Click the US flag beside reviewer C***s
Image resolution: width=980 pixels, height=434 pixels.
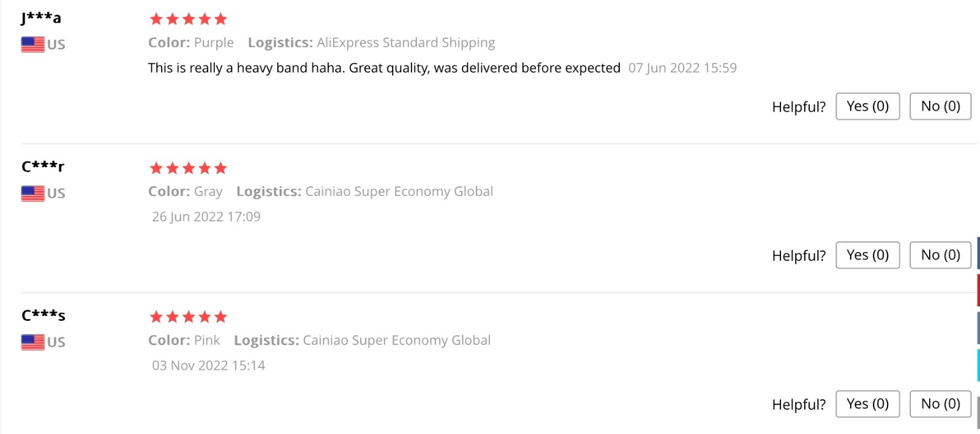[32, 342]
